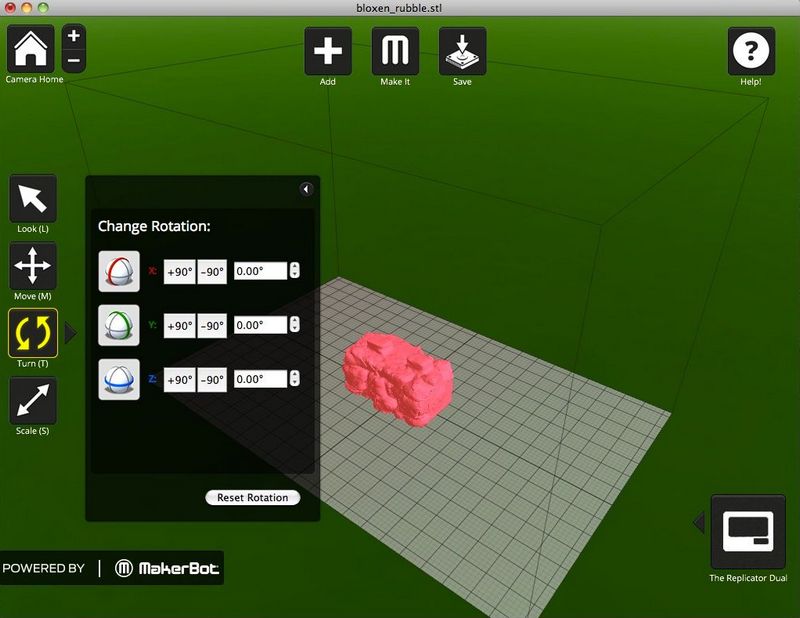The image size is (800, 618).
Task: Zoom out with the minus button
Action: [x=74, y=60]
